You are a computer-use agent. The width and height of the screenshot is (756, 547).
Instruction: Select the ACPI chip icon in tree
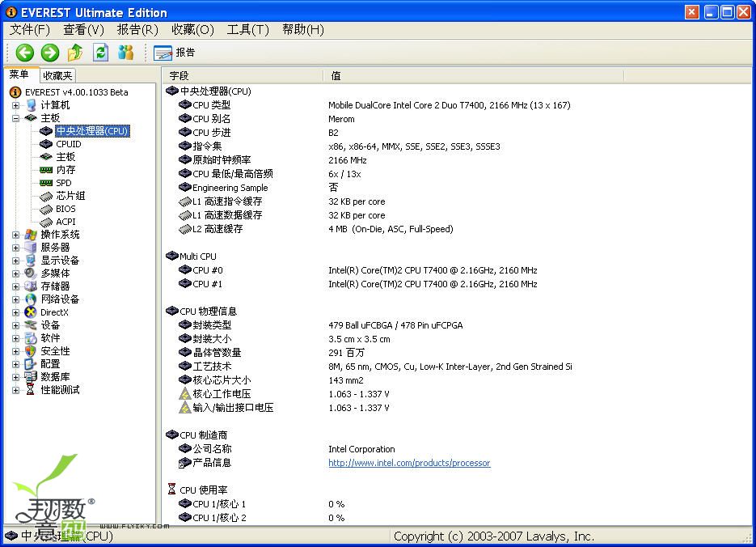tap(46, 222)
